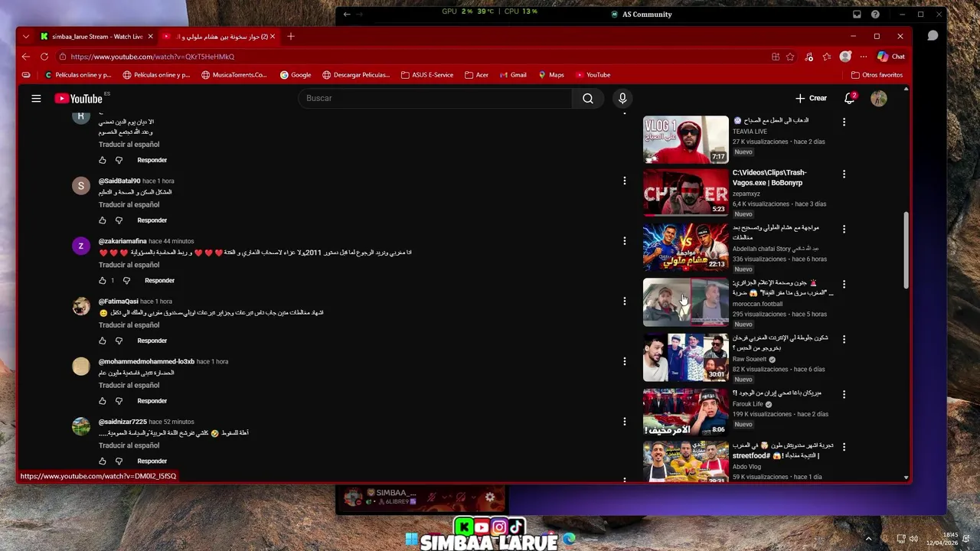The image size is (980, 551).
Task: Go to the YouTube home logo
Action: (x=79, y=98)
